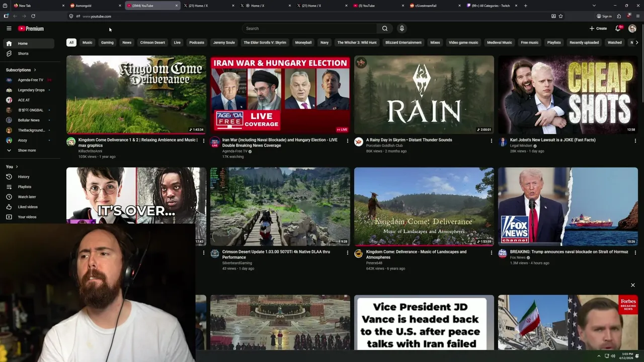Click the taskbar volume speaker icon

coord(613,356)
